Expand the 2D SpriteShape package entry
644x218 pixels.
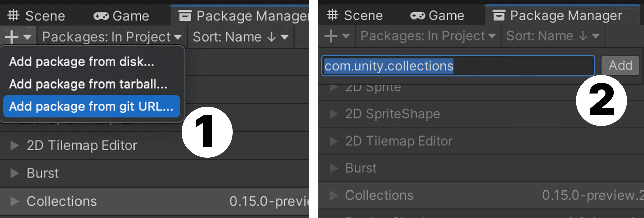pyautogui.click(x=334, y=114)
